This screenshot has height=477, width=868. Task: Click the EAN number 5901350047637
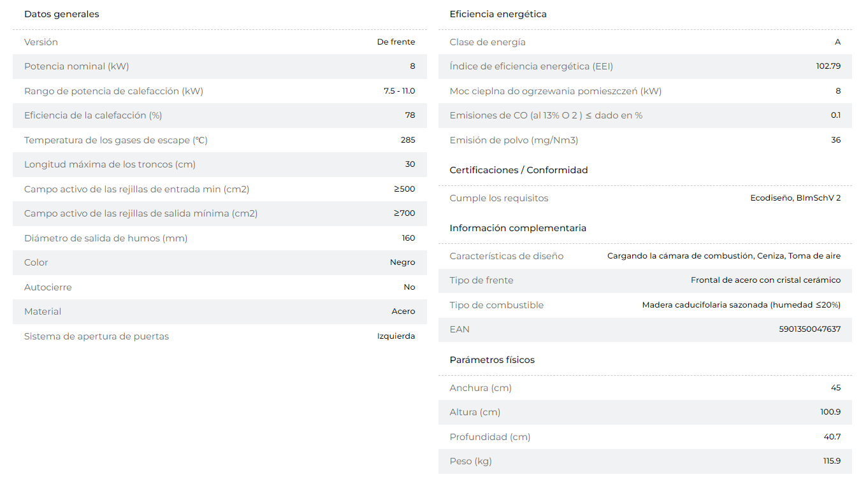810,329
